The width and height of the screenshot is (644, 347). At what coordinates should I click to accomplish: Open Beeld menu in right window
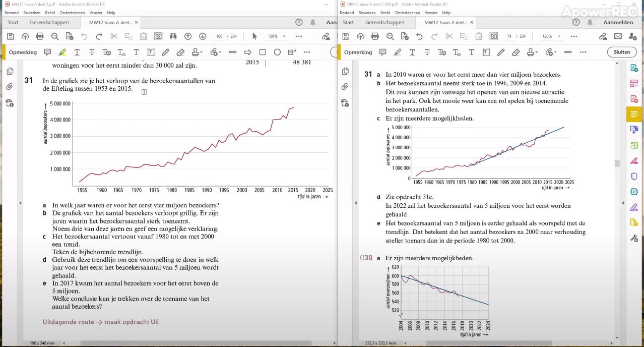coord(385,13)
